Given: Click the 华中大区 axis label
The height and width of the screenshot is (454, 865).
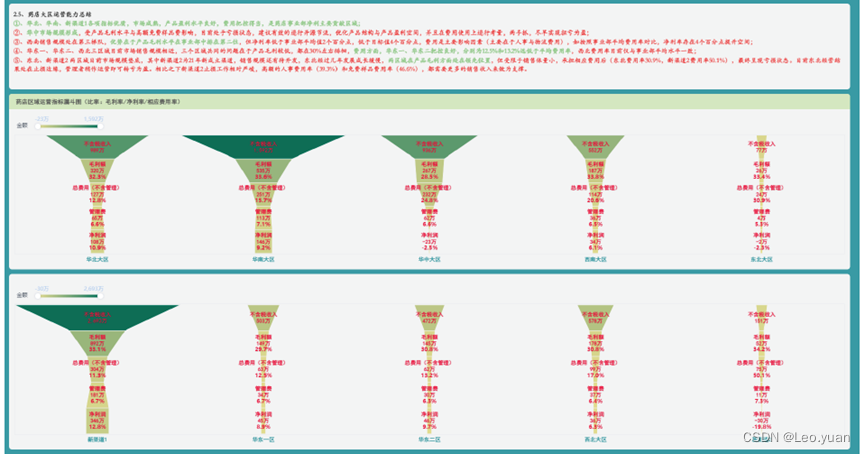Looking at the screenshot, I should click(429, 259).
